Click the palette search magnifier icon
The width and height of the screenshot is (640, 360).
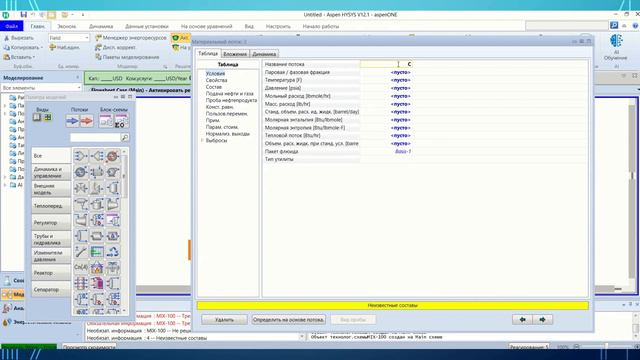pos(125,138)
